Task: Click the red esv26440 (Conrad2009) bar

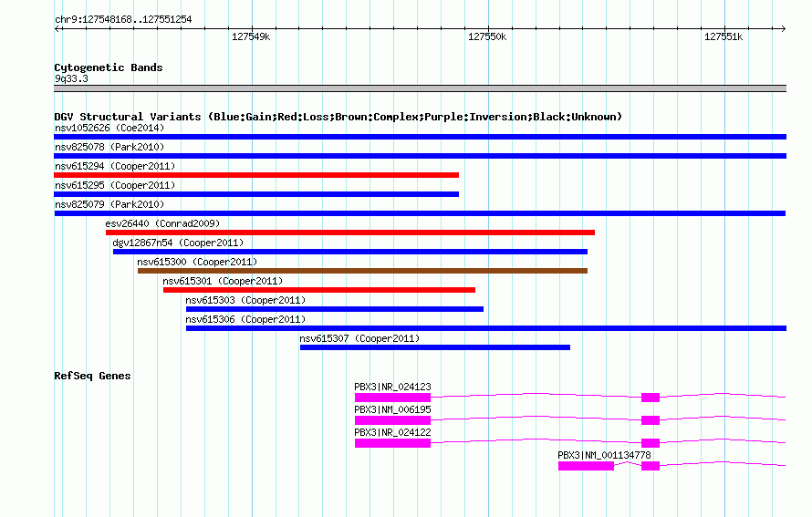Action: coord(350,233)
